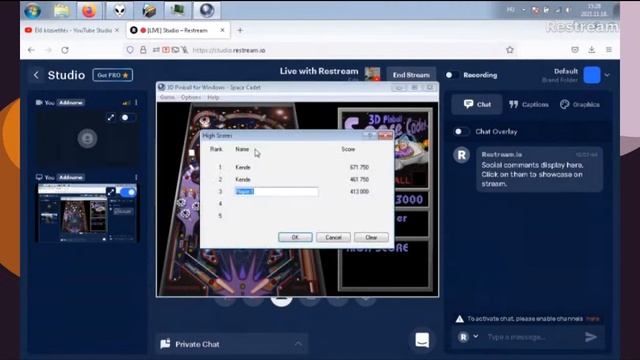Click the Restream.io social comments message
This screenshot has width=640, height=360.
point(539,169)
